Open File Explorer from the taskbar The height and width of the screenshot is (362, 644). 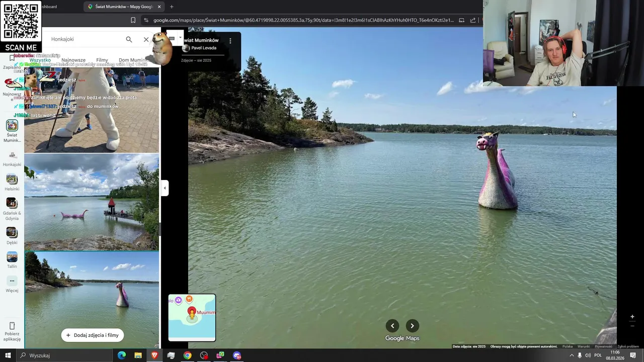[x=138, y=355]
